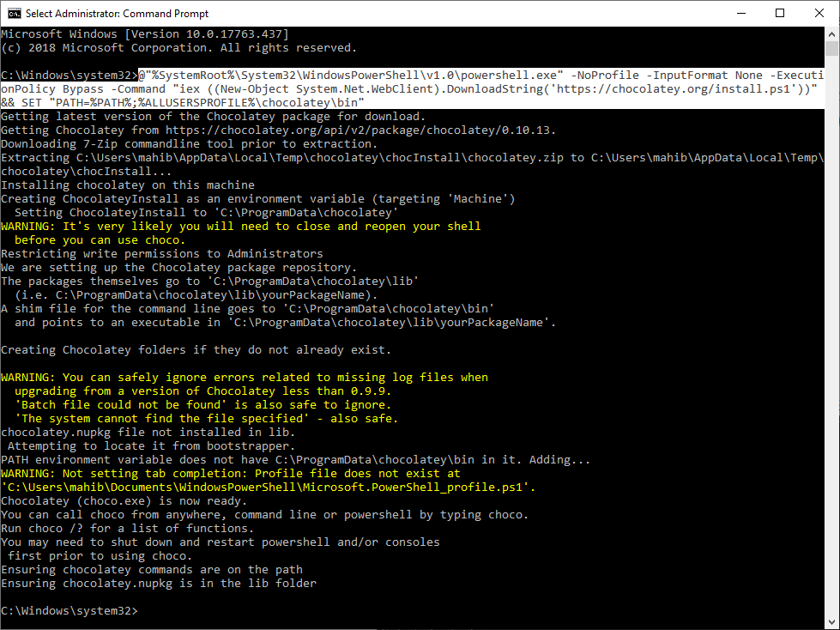Click the title 'Select Administrator: Command Prompt'
The width and height of the screenshot is (840, 630).
click(118, 14)
